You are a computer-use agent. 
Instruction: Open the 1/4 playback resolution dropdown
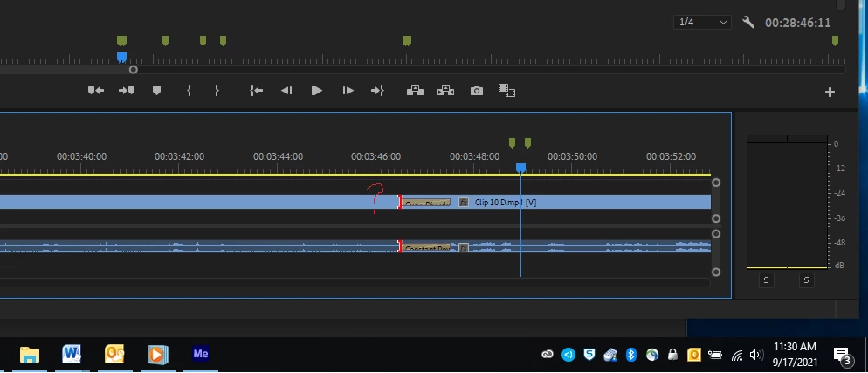(702, 22)
